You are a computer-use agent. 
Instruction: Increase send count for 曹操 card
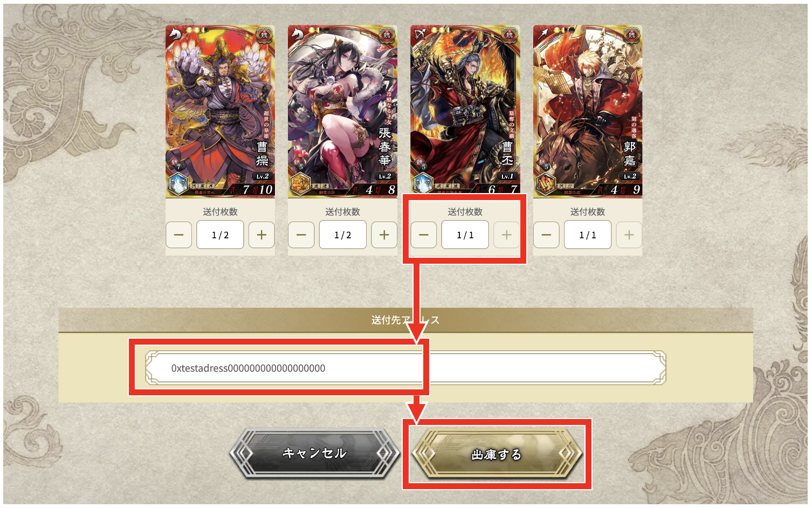[x=262, y=235]
